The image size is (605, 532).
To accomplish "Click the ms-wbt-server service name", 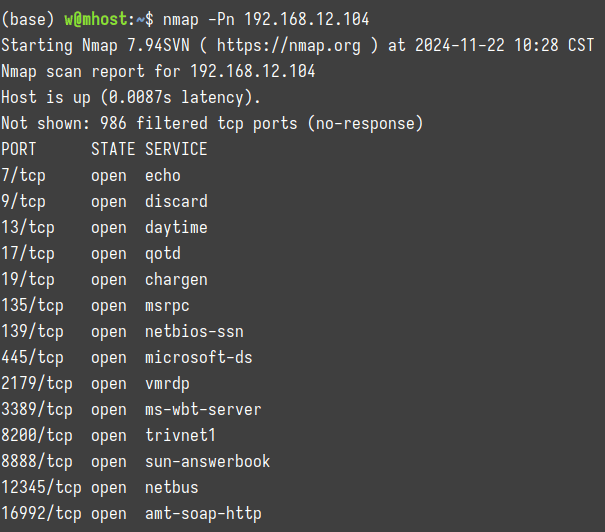I will coord(203,409).
